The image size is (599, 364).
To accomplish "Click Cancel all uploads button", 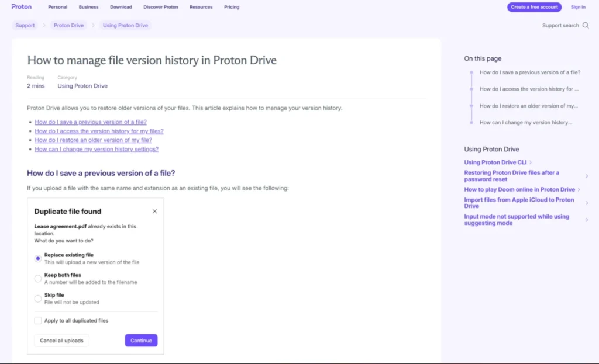I will (x=61, y=341).
